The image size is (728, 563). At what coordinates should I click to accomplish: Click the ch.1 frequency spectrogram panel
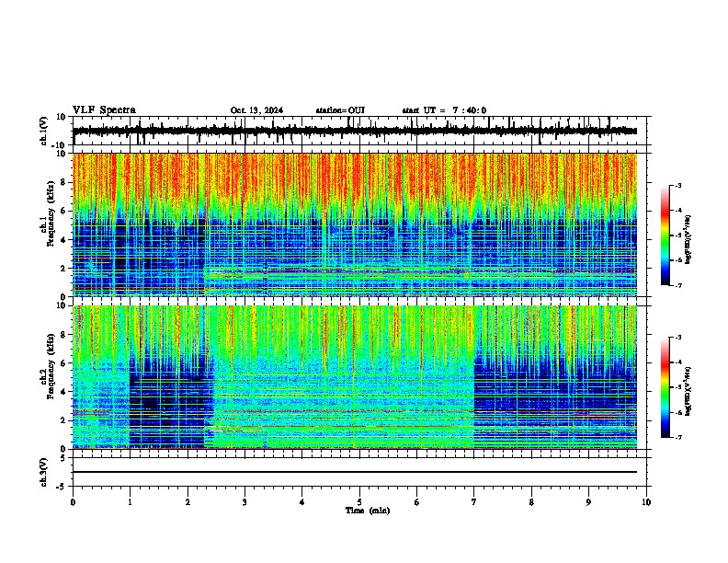tap(355, 224)
